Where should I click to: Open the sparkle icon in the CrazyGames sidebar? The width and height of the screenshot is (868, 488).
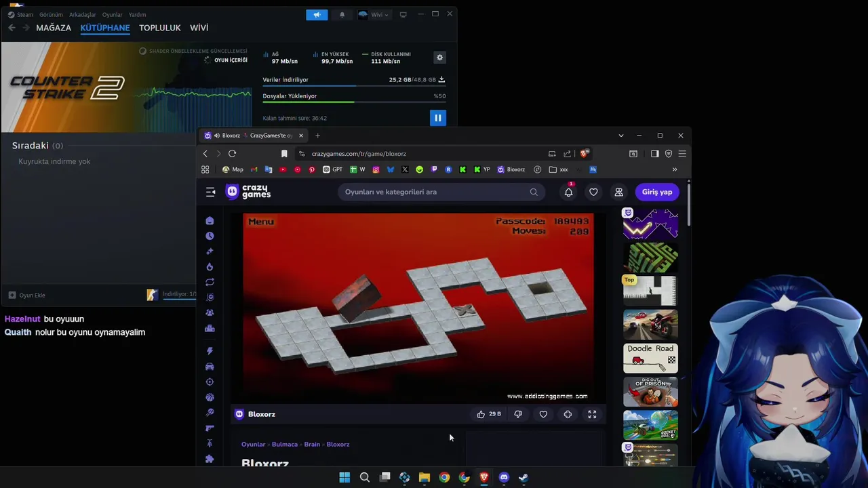210,251
